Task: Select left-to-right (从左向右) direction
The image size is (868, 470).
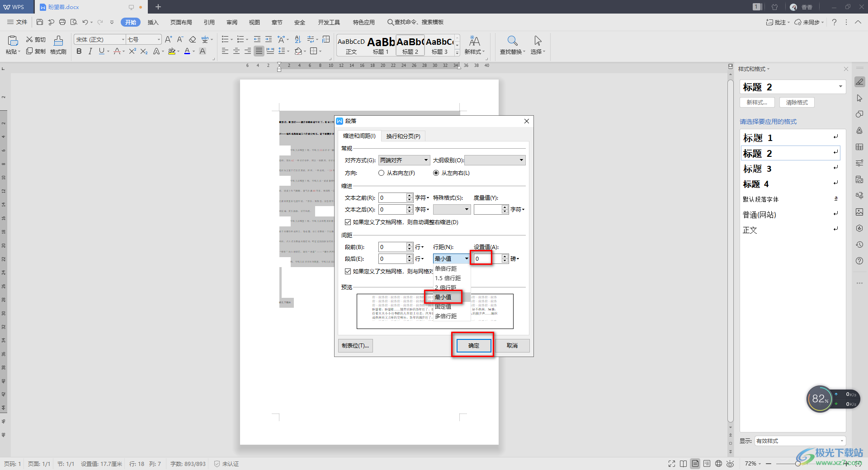Action: click(x=436, y=173)
